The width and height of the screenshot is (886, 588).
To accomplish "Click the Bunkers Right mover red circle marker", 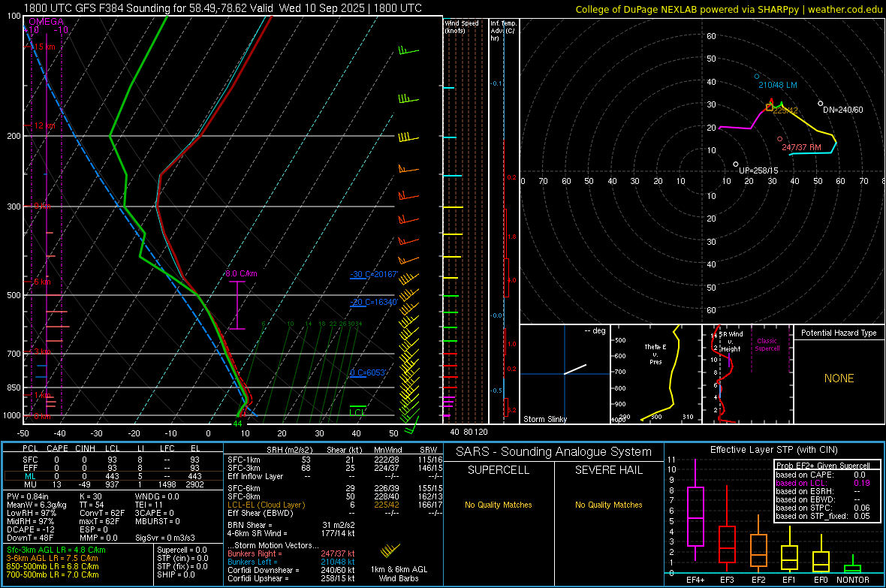I will coord(780,139).
